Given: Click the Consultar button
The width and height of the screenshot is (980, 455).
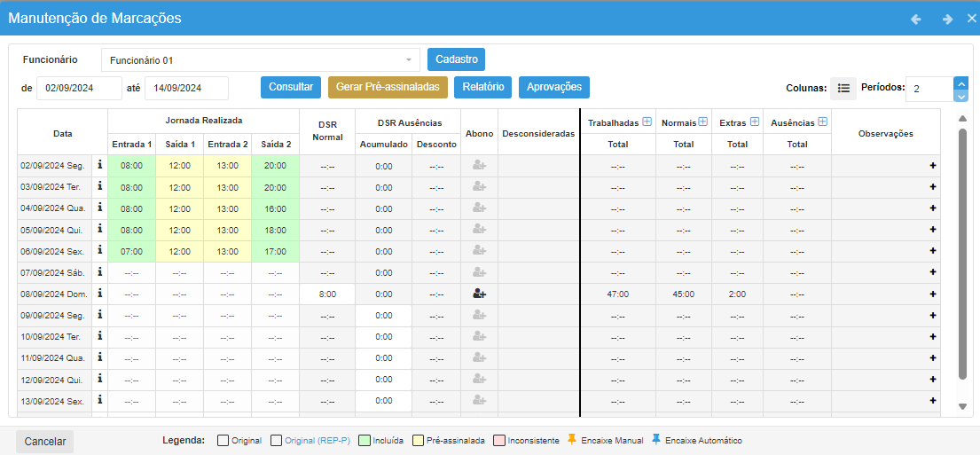Looking at the screenshot, I should pos(291,87).
